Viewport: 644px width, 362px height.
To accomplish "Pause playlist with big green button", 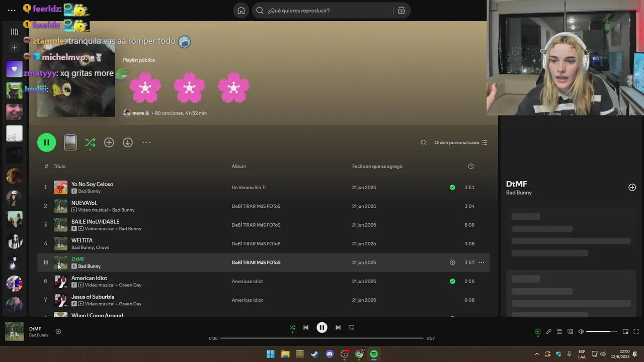I will (46, 142).
